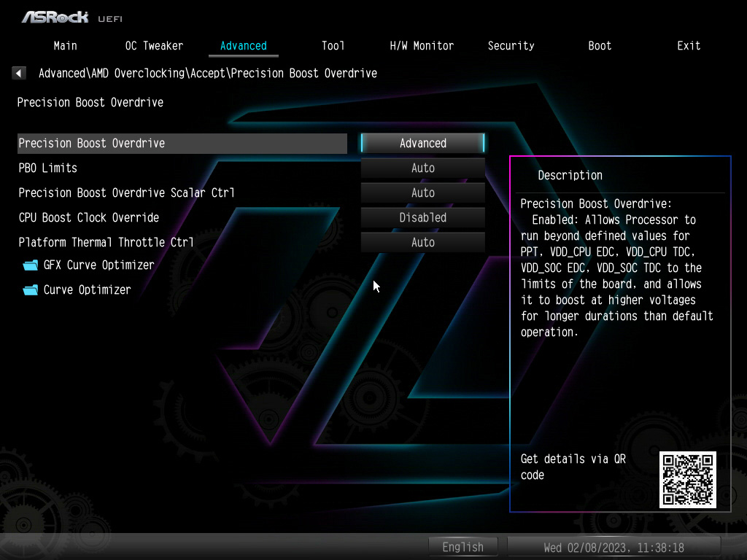Click the date and time display
Image resolution: width=747 pixels, height=560 pixels.
(x=614, y=548)
